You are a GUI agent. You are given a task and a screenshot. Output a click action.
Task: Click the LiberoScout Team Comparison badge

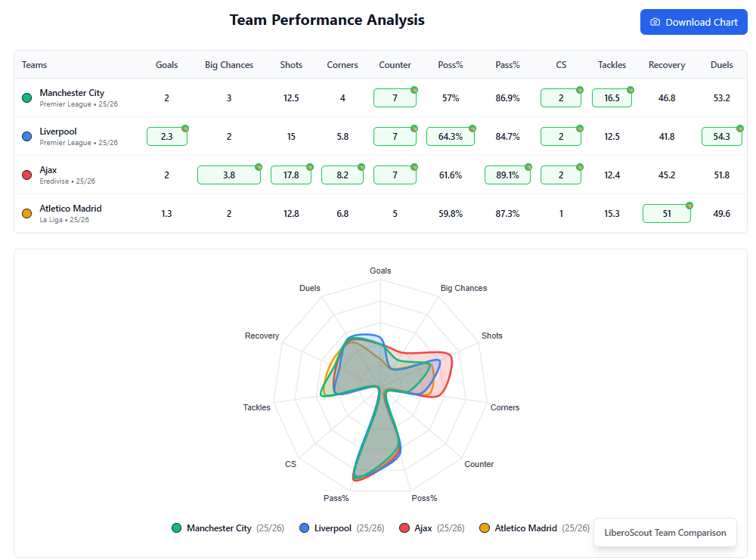pyautogui.click(x=665, y=532)
